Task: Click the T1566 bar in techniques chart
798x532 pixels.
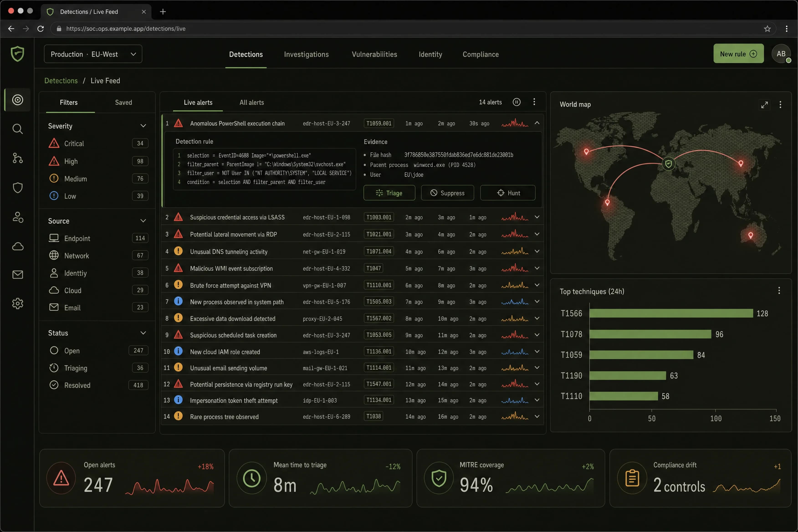Action: (671, 314)
